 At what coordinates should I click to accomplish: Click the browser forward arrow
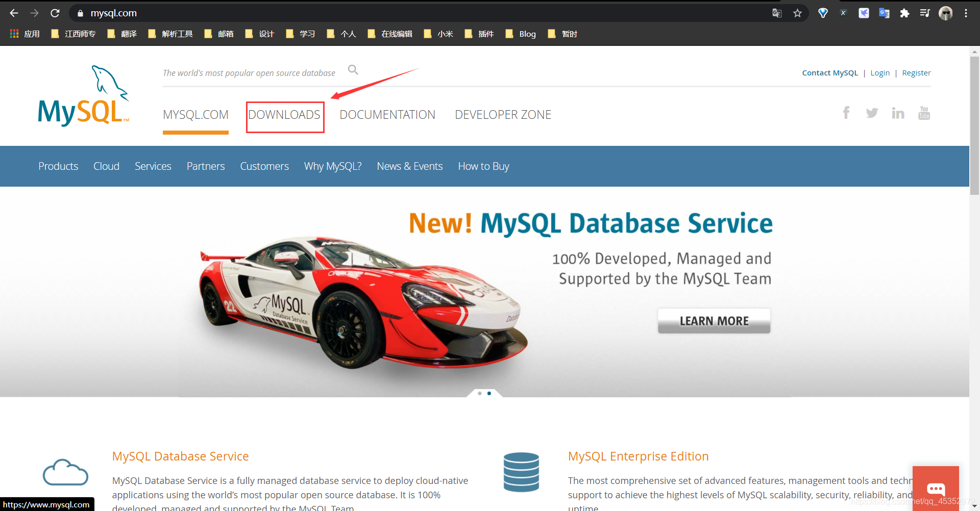click(34, 13)
